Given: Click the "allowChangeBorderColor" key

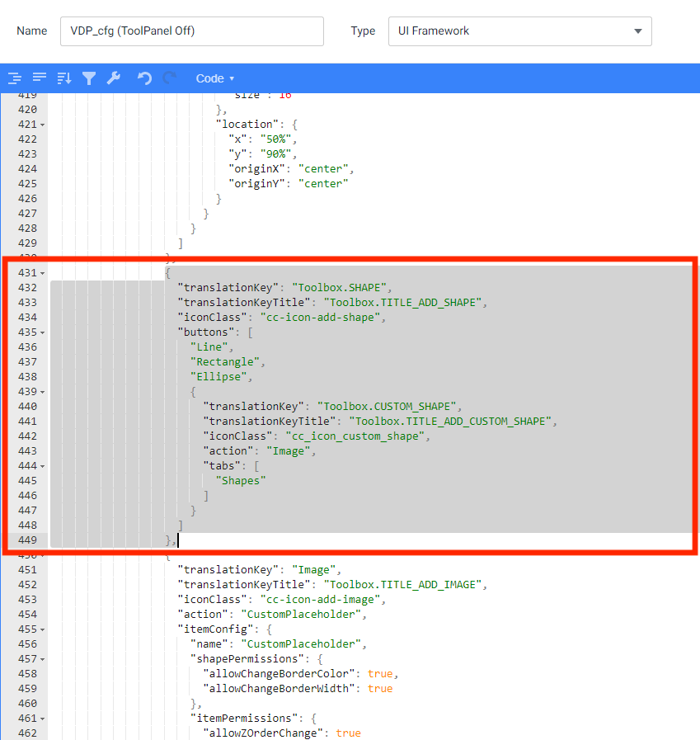Looking at the screenshot, I should tap(279, 674).
